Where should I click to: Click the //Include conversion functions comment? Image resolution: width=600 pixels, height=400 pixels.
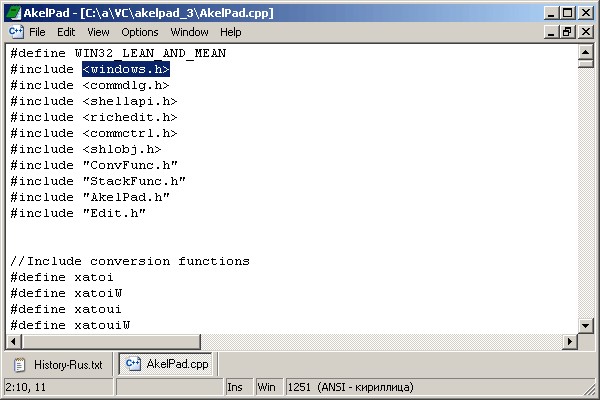(x=130, y=261)
